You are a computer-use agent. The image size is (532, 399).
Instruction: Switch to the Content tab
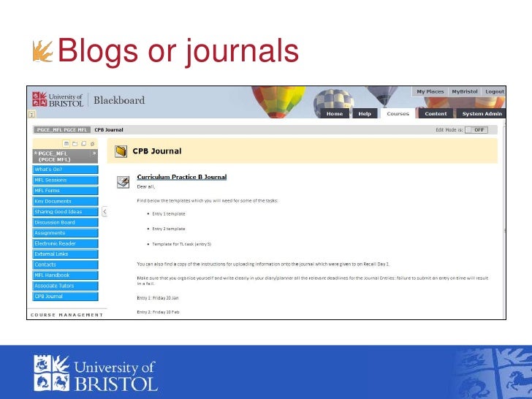tap(436, 114)
